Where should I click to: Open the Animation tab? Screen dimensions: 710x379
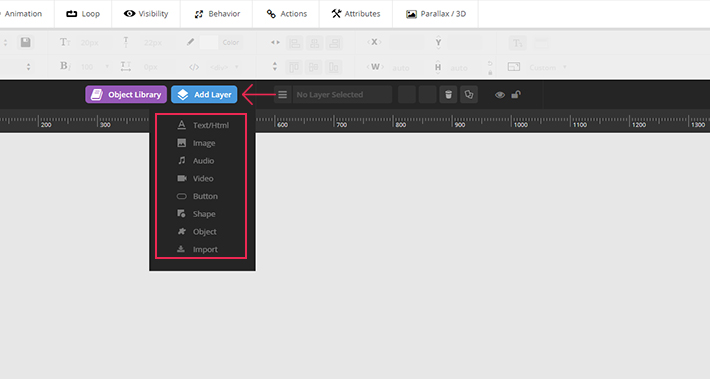coord(23,14)
